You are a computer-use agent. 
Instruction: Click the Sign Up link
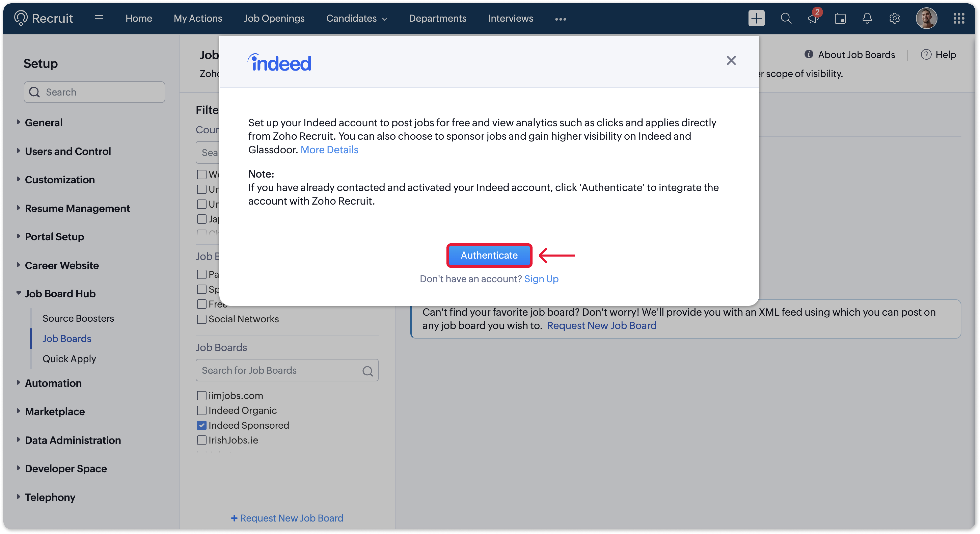coord(541,279)
